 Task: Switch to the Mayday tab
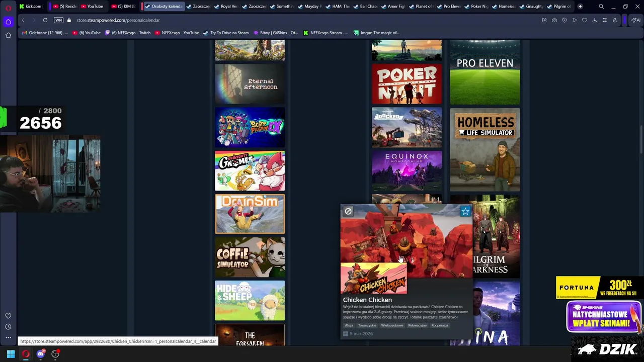point(309,7)
